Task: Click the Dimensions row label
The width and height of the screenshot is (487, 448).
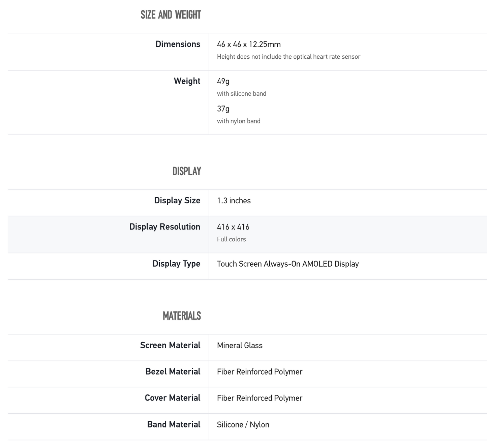Action: pyautogui.click(x=178, y=44)
